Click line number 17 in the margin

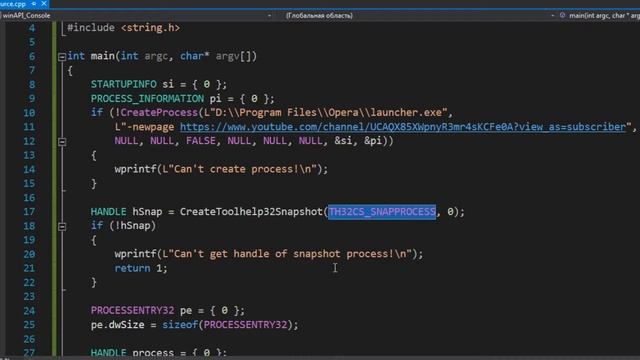point(29,212)
